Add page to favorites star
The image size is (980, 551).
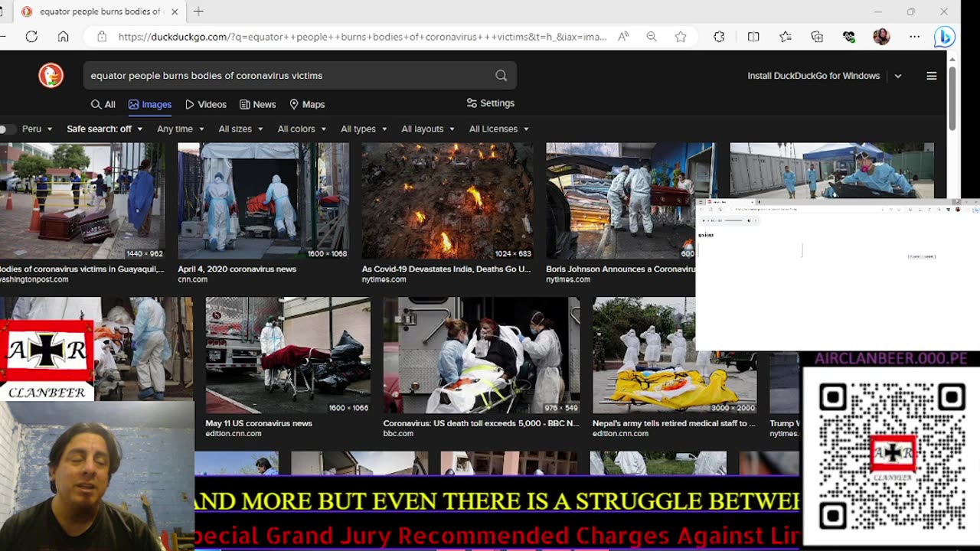coord(681,37)
